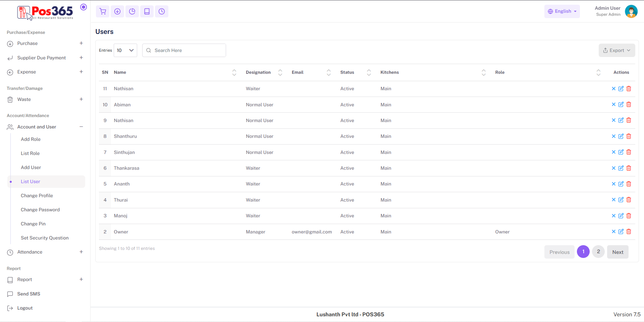Open the English language dropdown

tap(562, 11)
